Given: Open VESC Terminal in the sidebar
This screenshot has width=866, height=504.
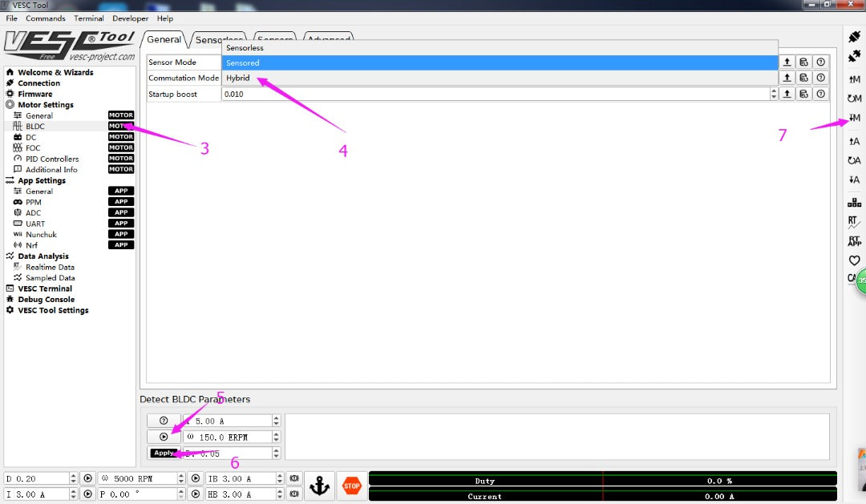Looking at the screenshot, I should [x=45, y=288].
